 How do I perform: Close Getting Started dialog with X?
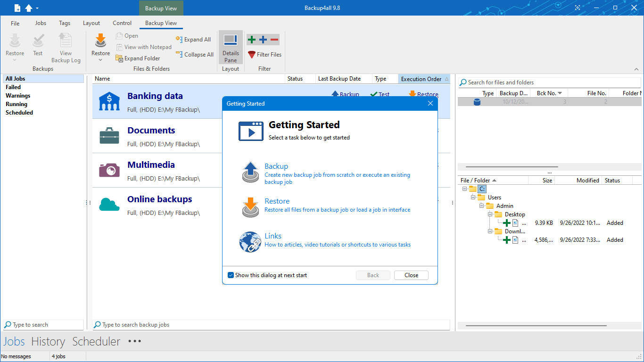click(x=430, y=104)
